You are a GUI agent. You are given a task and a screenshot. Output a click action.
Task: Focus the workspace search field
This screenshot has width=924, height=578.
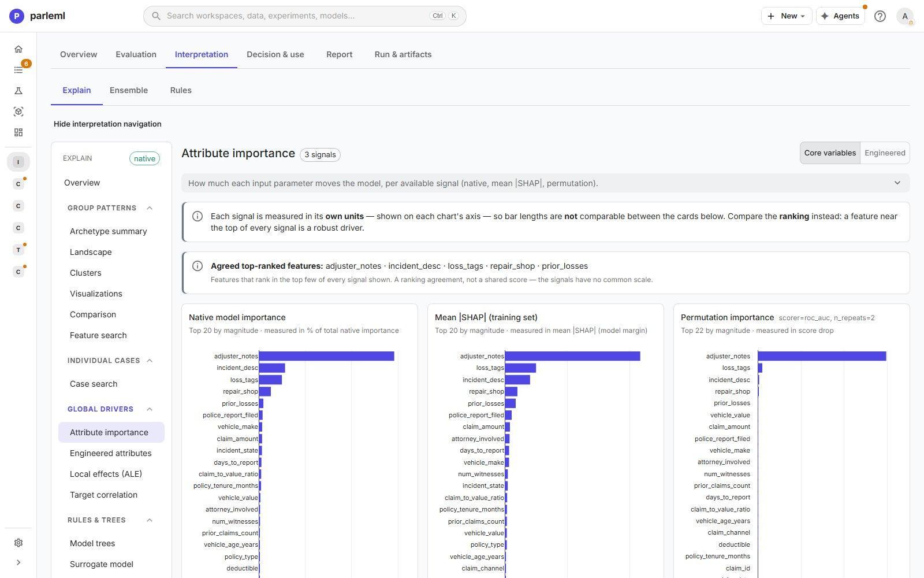(305, 16)
